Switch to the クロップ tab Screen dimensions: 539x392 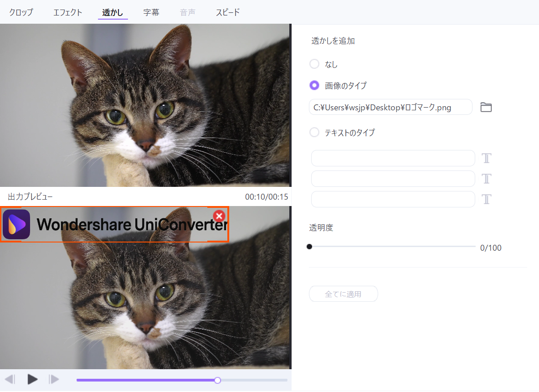click(x=21, y=12)
